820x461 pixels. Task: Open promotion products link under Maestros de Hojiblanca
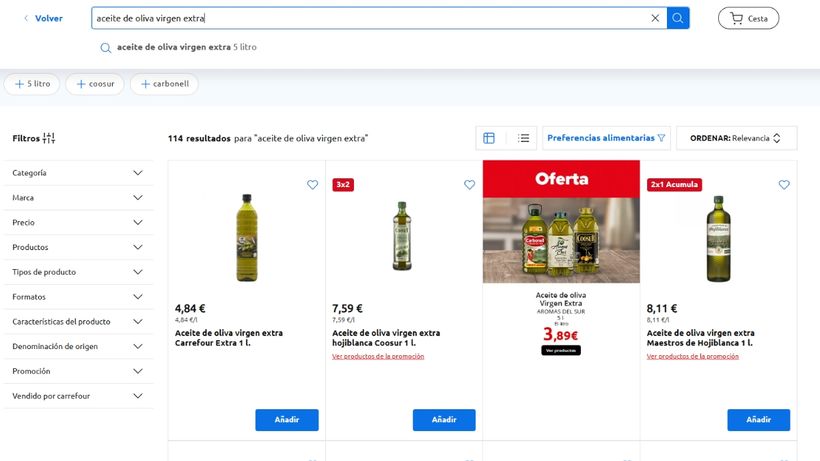(692, 356)
